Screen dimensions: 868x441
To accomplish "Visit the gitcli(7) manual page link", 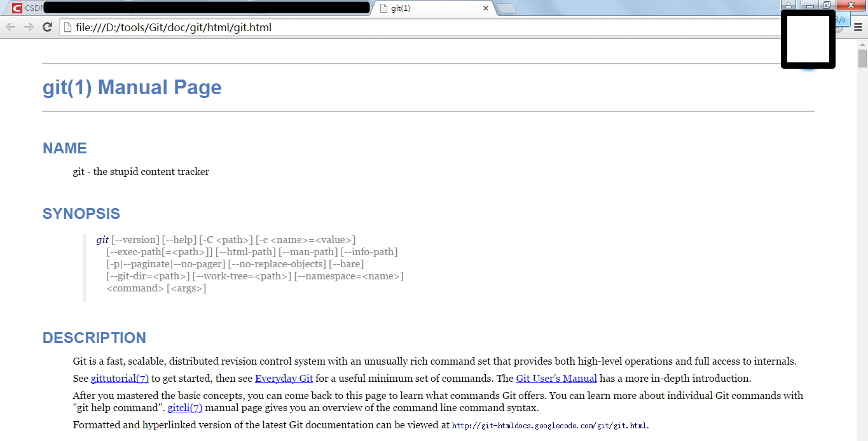I will click(x=185, y=408).
